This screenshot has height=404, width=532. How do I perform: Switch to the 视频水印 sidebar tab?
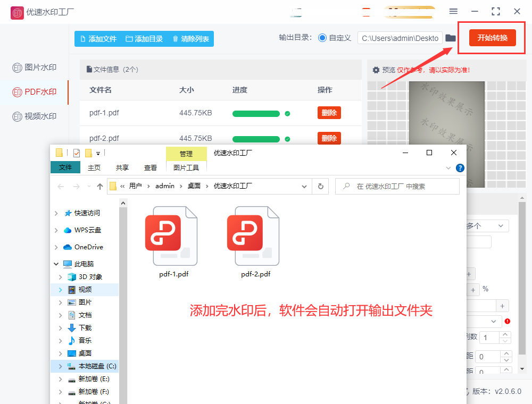tap(34, 116)
